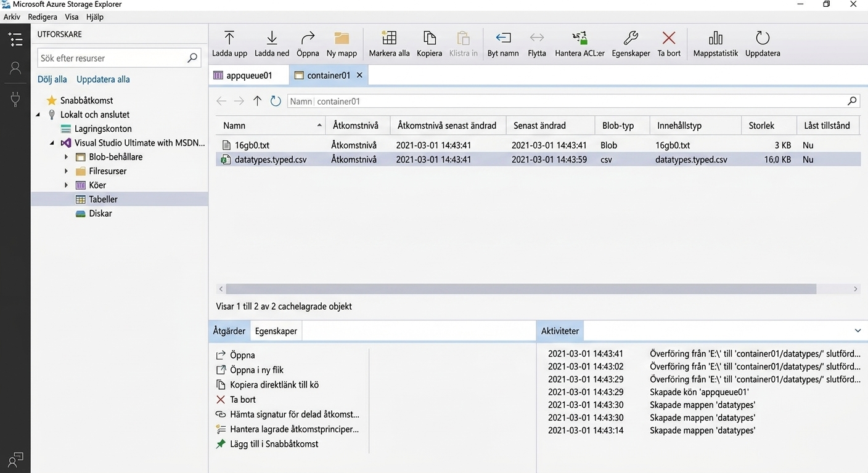The width and height of the screenshot is (868, 473).
Task: Open the account management sidebar icon
Action: point(15,68)
